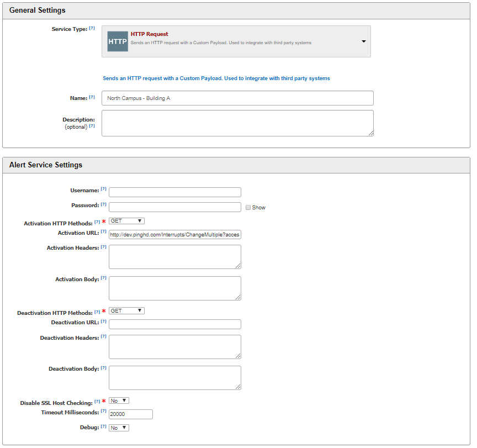Image resolution: width=477 pixels, height=448 pixels.
Task: Click the Deactivation Body resize grip
Action: pyautogui.click(x=238, y=387)
